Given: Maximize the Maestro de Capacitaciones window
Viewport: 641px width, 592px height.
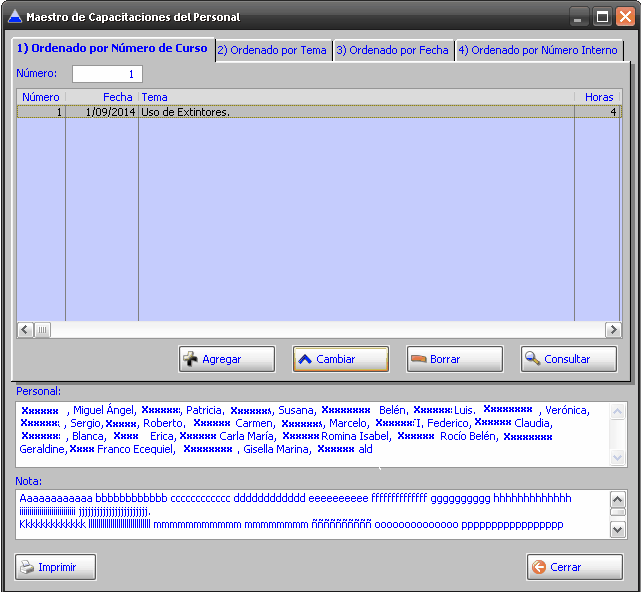Looking at the screenshot, I should [602, 17].
